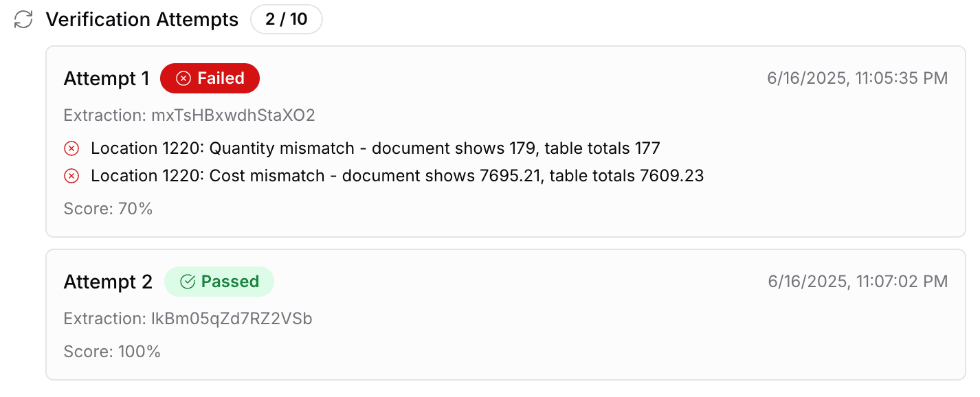Click the 2 / 10 attempts counter badge
Image resolution: width=980 pixels, height=397 pixels.
[x=287, y=19]
